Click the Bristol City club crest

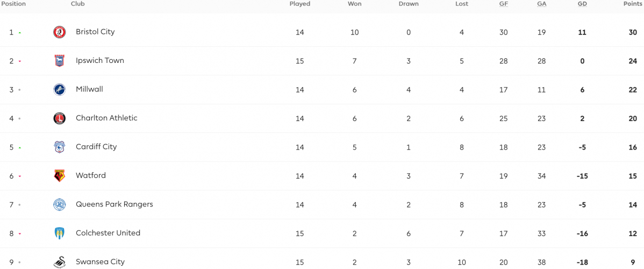[x=60, y=32]
